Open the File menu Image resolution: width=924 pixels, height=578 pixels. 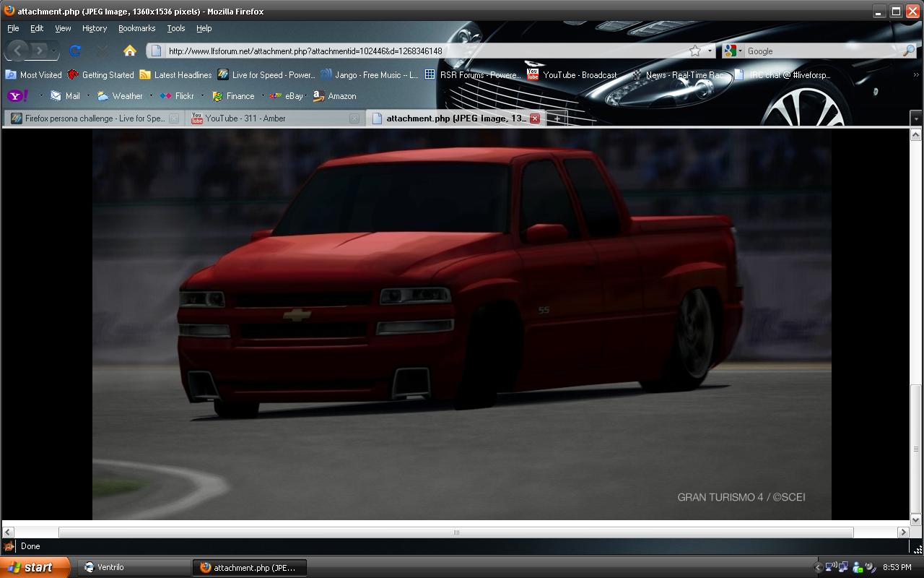13,28
